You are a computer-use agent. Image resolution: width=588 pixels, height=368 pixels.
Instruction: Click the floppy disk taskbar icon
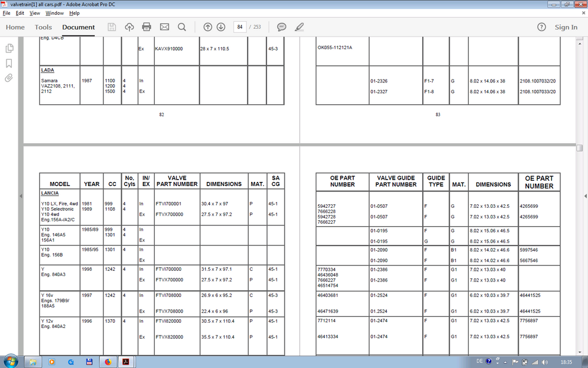89,362
